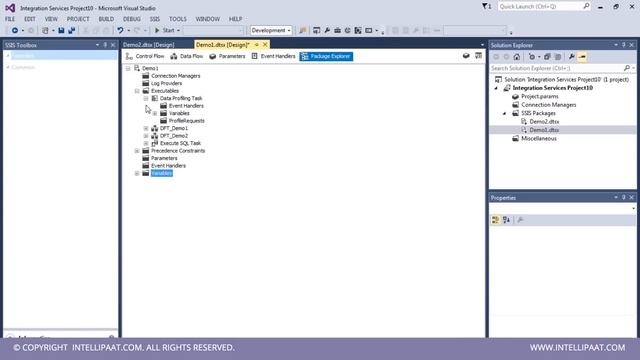
Task: Select the Package Explorer tab
Action: coord(326,56)
